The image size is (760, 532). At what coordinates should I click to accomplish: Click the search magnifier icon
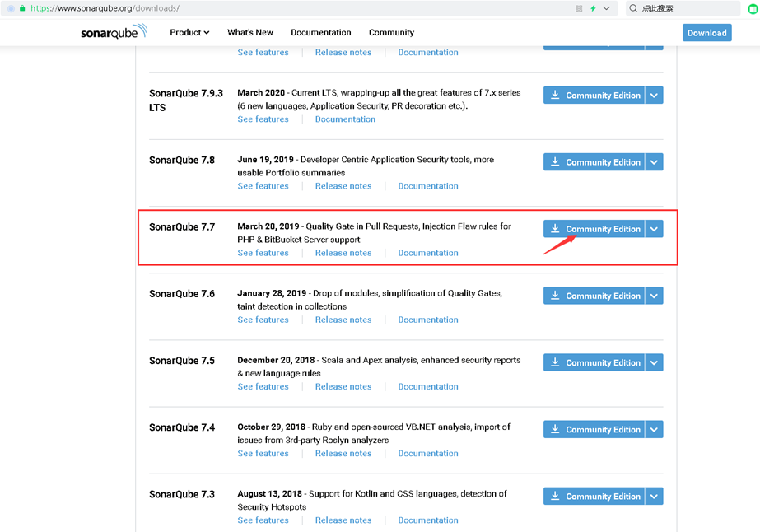(x=633, y=8)
